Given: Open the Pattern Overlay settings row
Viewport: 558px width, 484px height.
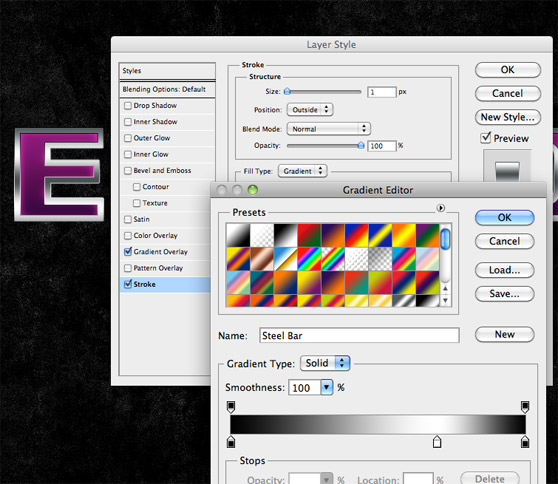Looking at the screenshot, I should tap(167, 268).
